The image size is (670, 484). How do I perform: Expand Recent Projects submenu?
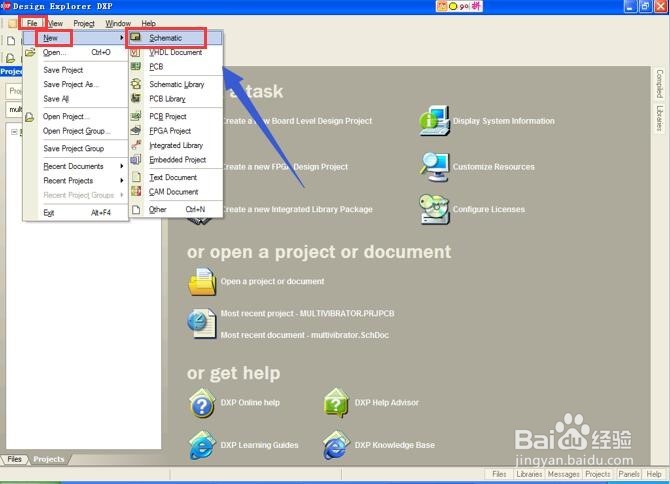[x=122, y=181]
